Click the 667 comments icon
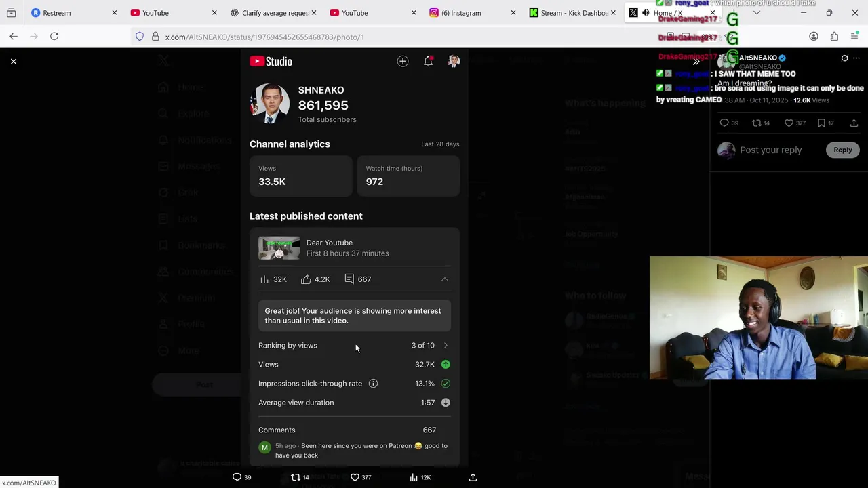The height and width of the screenshot is (488, 868). 349,279
